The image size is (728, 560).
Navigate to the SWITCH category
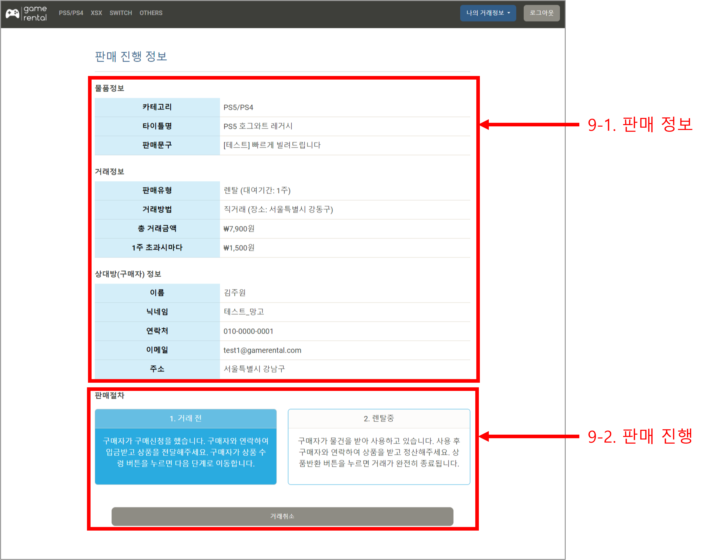click(121, 13)
